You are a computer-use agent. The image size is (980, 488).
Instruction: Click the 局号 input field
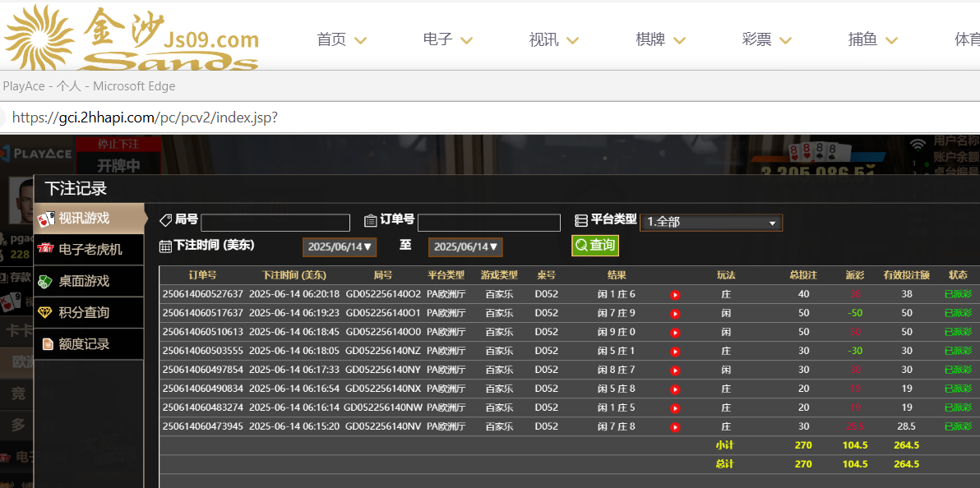[x=275, y=223]
